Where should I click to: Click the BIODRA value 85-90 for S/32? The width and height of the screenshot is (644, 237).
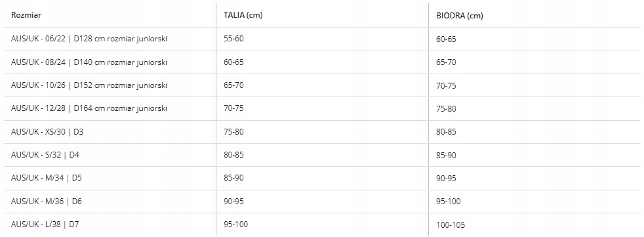446,156
